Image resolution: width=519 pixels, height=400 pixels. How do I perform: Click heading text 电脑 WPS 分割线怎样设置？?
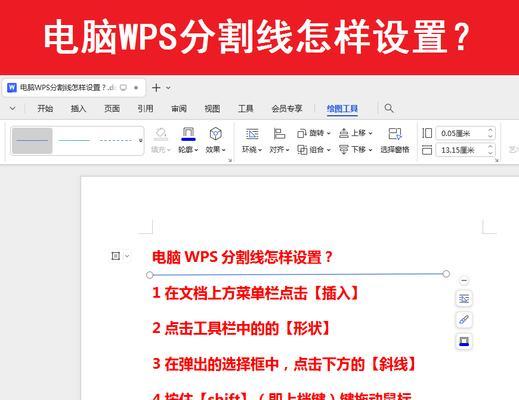point(242,257)
